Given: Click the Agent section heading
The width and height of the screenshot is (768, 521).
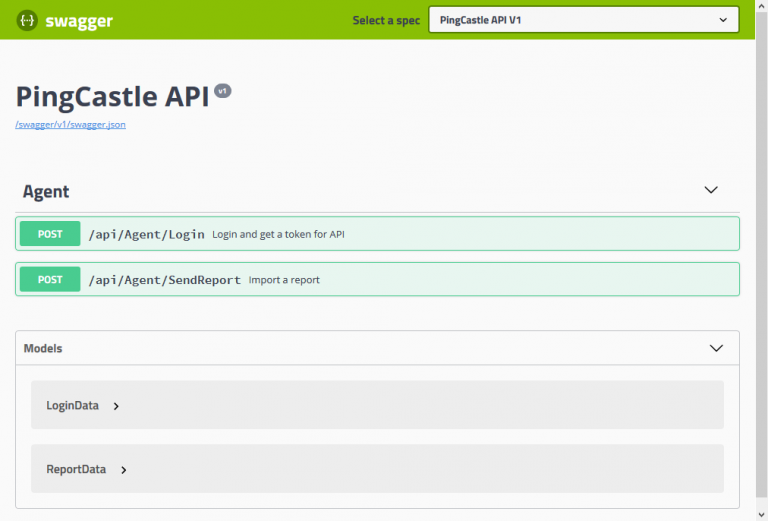Looking at the screenshot, I should [x=46, y=191].
